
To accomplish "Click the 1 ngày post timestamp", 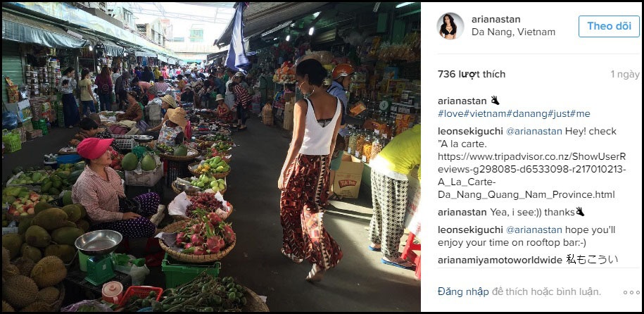I will coord(625,75).
